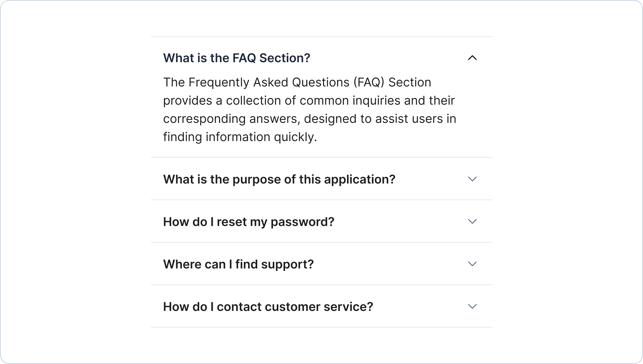Expand "How do I reset my password?" question

click(248, 222)
